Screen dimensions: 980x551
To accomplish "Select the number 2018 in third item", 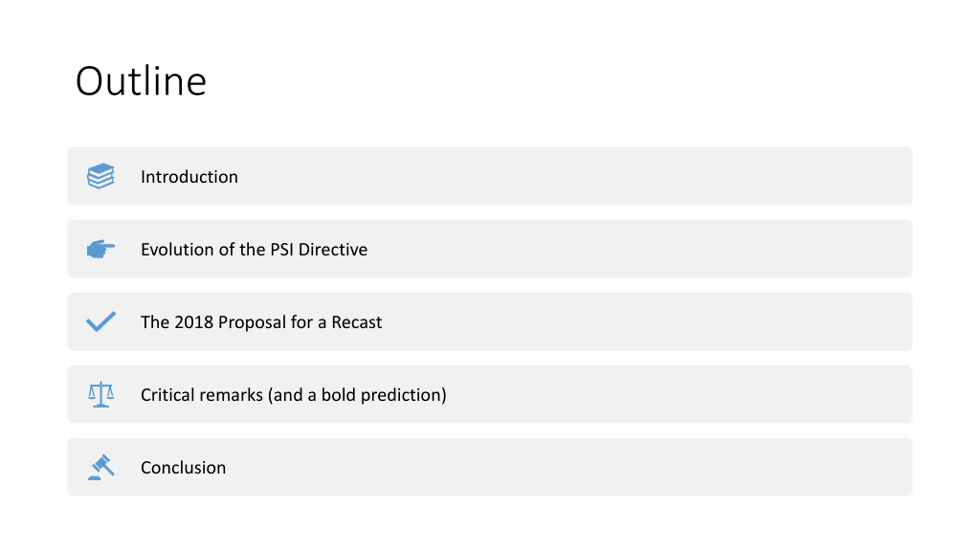I will [194, 322].
